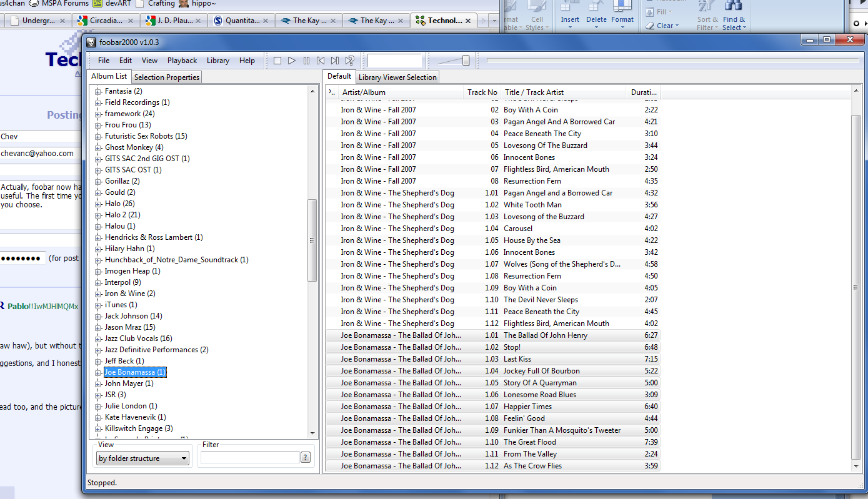Pause playback using the pause icon
868x499 pixels.
tap(306, 61)
